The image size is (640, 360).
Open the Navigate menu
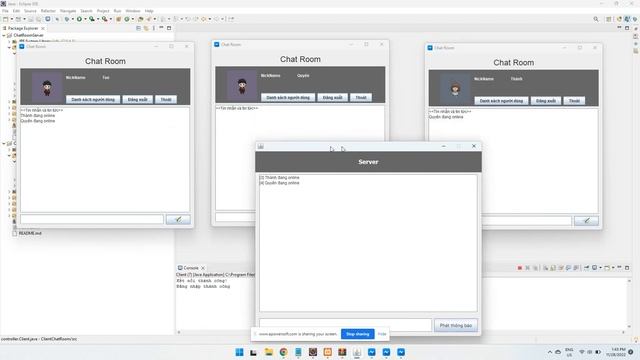coord(68,11)
